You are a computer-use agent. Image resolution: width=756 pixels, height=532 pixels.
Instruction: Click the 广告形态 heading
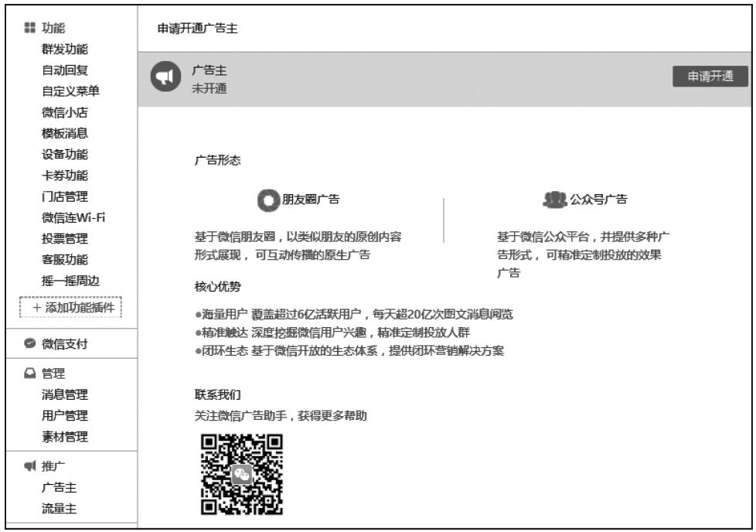pos(217,160)
